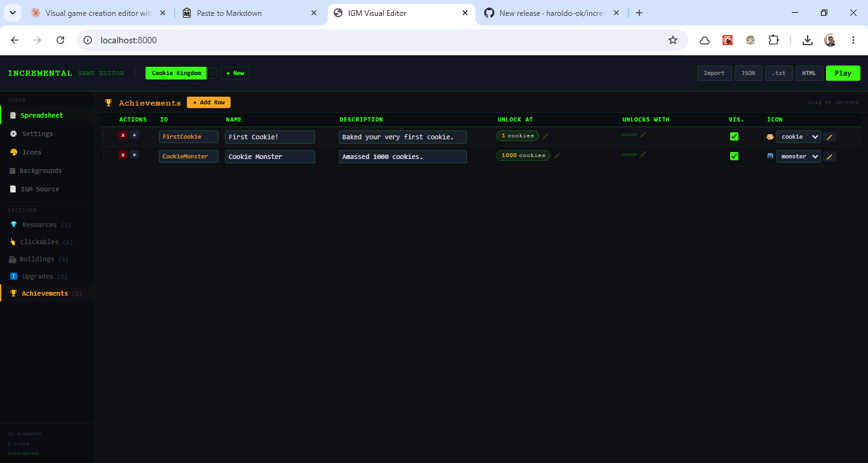The height and width of the screenshot is (463, 868).
Task: Click the monster icon preview image
Action: click(770, 156)
